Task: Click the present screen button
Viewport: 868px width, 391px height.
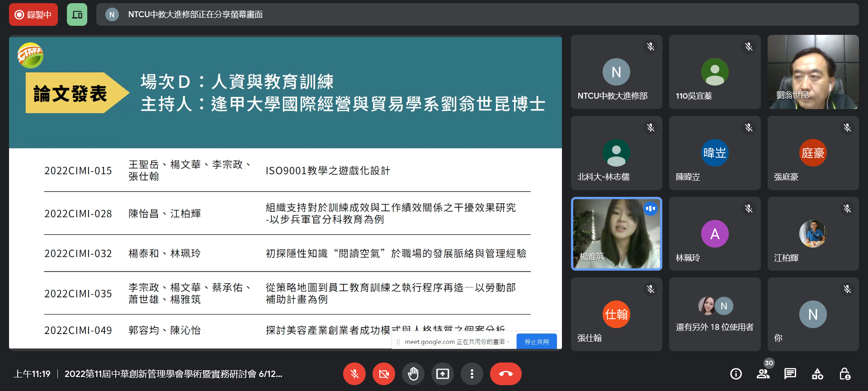Action: pyautogui.click(x=443, y=374)
